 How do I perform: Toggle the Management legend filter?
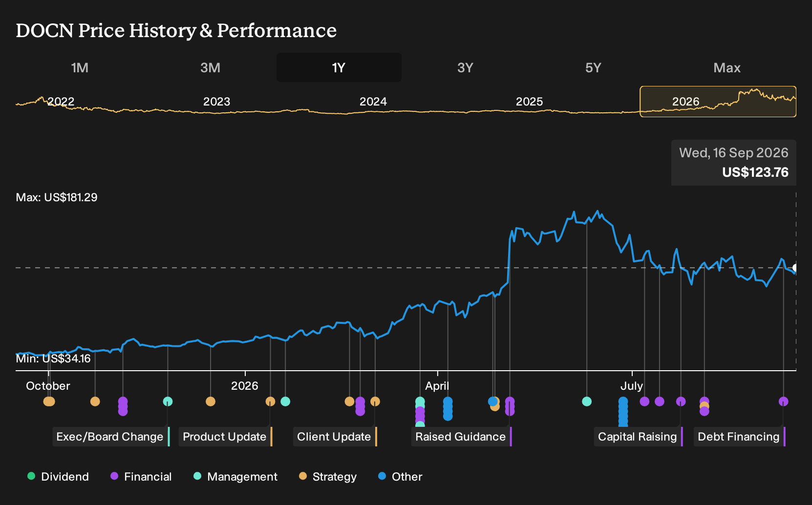point(235,477)
